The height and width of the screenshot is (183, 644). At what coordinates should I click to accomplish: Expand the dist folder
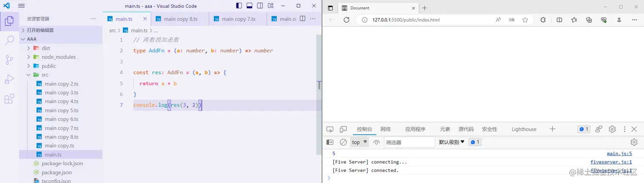[x=60, y=48]
